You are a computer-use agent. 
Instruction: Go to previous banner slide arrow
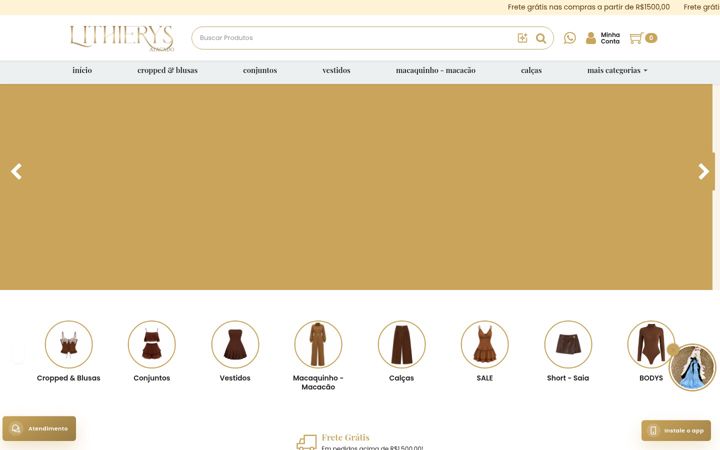pyautogui.click(x=16, y=171)
